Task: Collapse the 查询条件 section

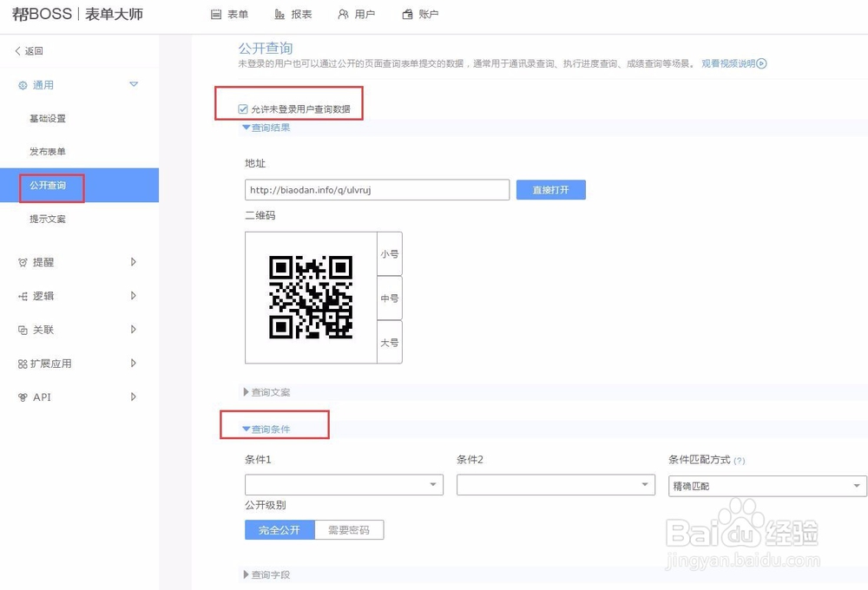Action: (266, 429)
